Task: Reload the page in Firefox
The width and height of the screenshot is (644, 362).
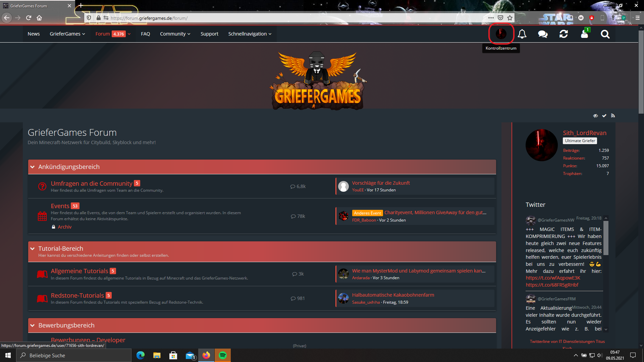Action: pyautogui.click(x=29, y=18)
